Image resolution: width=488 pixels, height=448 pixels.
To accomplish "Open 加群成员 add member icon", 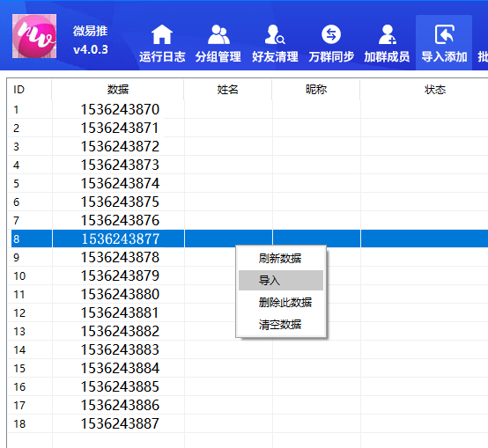I will pos(388,34).
